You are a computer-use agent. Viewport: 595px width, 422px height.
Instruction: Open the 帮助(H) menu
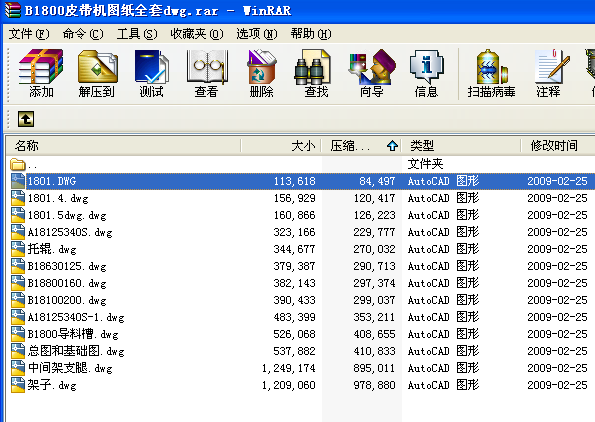click(311, 34)
